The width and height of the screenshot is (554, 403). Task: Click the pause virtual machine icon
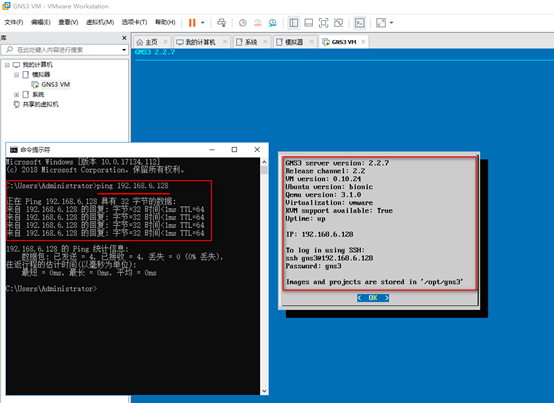(x=192, y=23)
